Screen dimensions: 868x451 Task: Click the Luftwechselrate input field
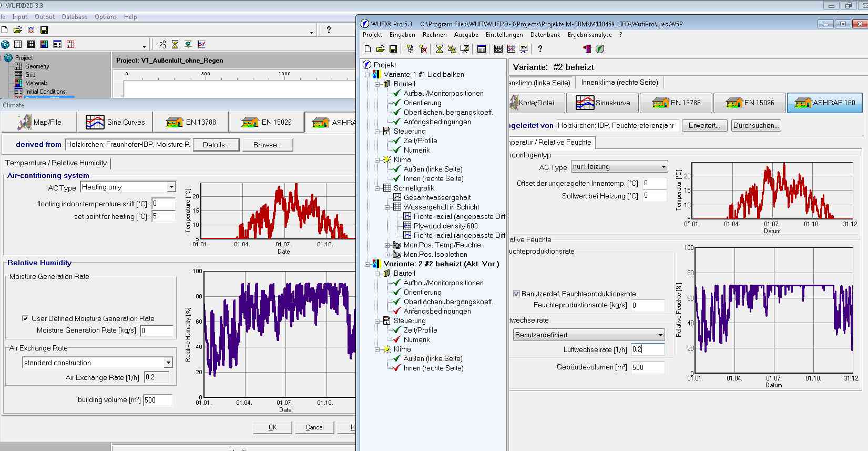(648, 349)
